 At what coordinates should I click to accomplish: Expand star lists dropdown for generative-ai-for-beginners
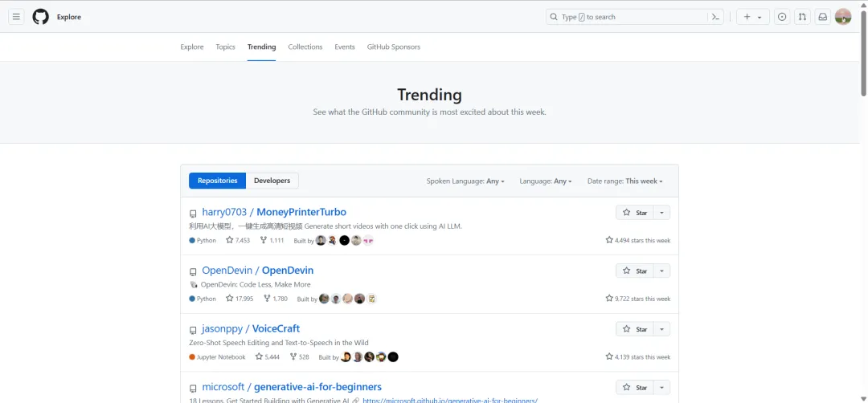click(x=662, y=388)
